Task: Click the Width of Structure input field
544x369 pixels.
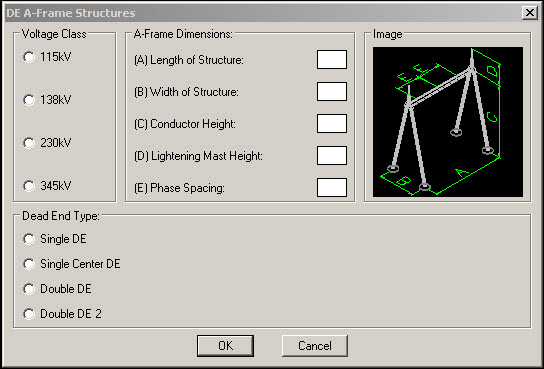Action: coord(332,92)
